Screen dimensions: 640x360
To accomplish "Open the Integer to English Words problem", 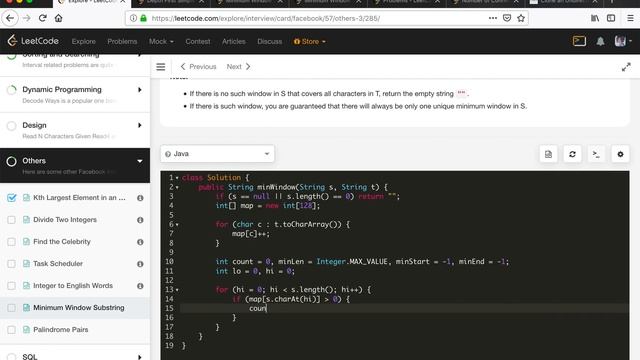I will [x=73, y=286].
